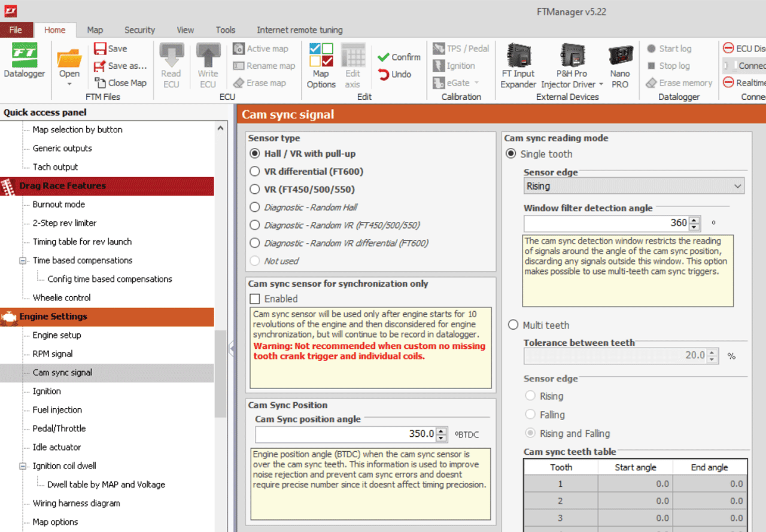Select Multi teeth reading mode
The image size is (766, 532).
click(512, 325)
